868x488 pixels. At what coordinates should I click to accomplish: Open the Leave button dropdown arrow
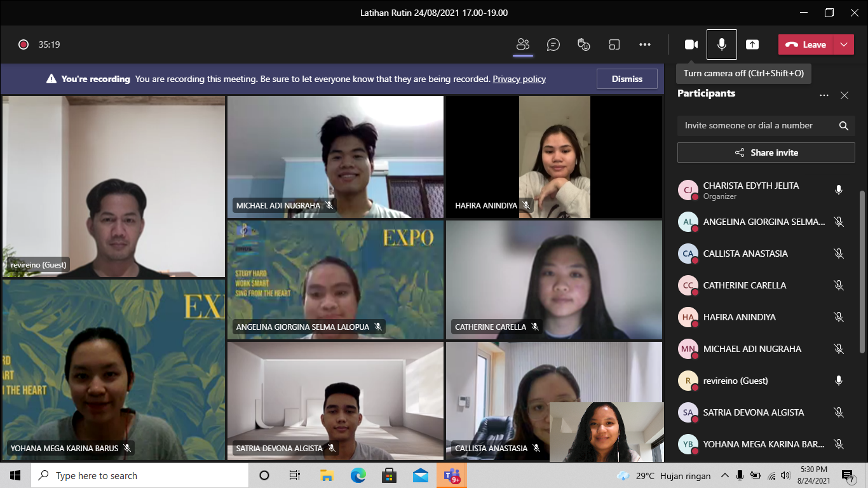click(x=844, y=44)
